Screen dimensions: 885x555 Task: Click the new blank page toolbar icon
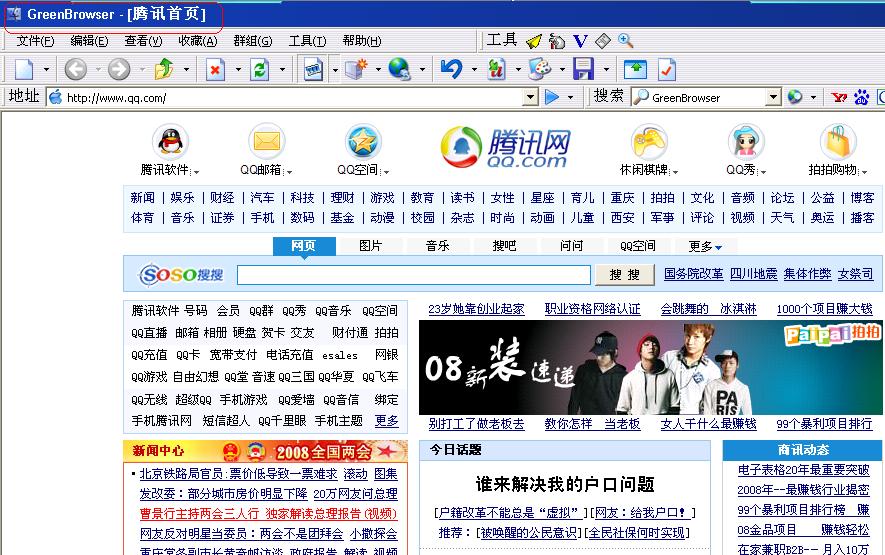pos(24,69)
